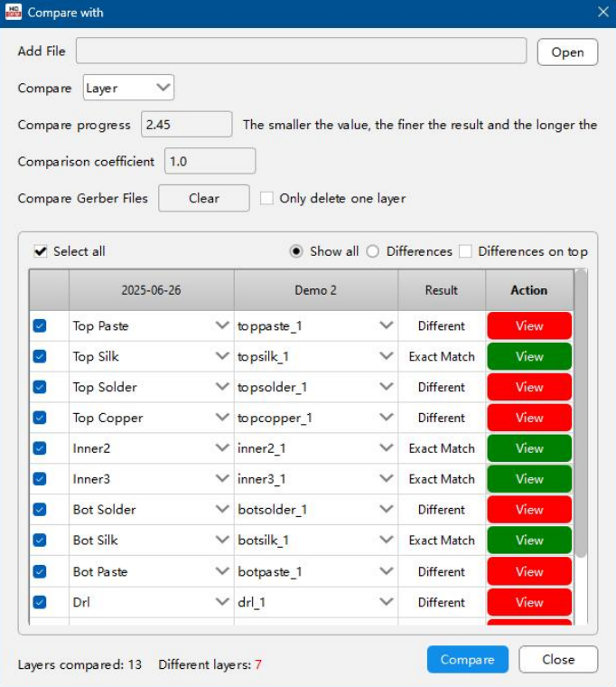View the Inner2 layer comparison result

coord(528,448)
